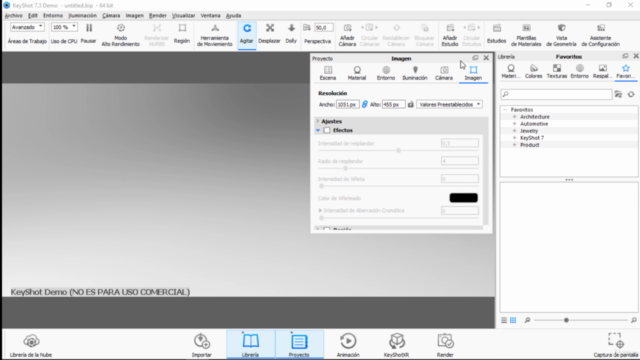The image size is (640, 360).
Task: Expand the Jewelry favorites folder
Action: tap(514, 131)
